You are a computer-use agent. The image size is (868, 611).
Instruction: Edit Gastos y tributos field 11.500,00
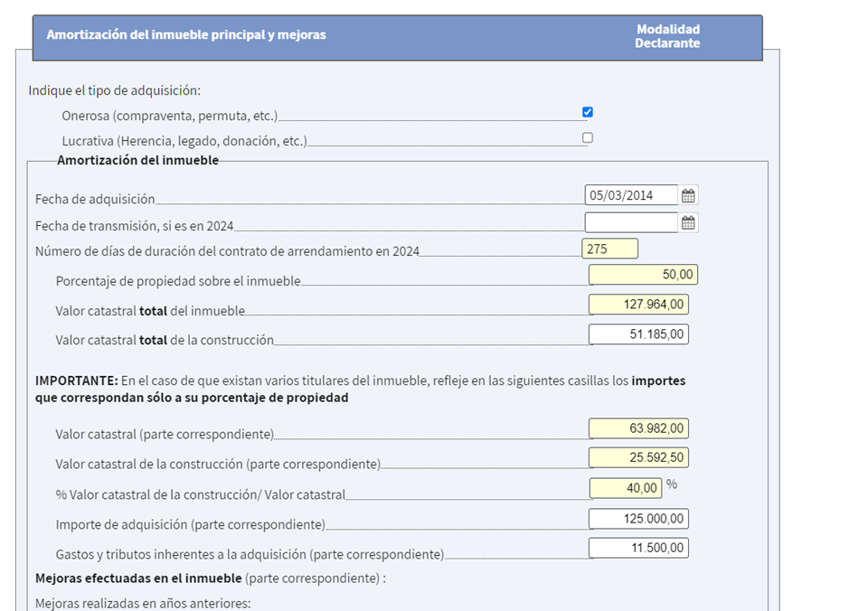(x=639, y=548)
